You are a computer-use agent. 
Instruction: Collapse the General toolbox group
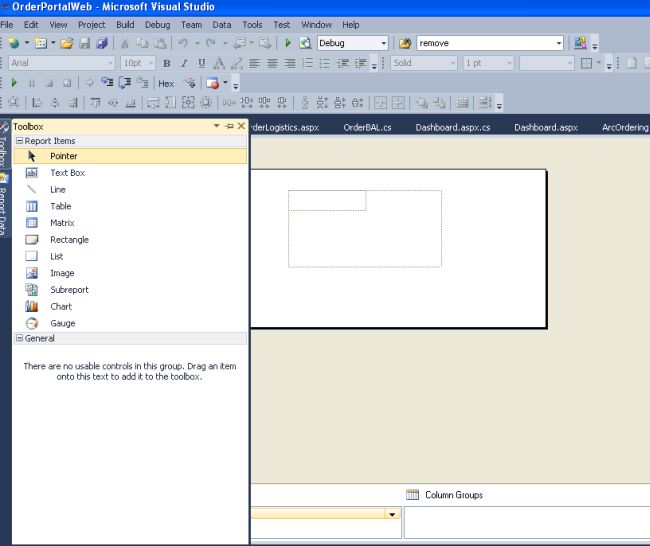pos(19,338)
